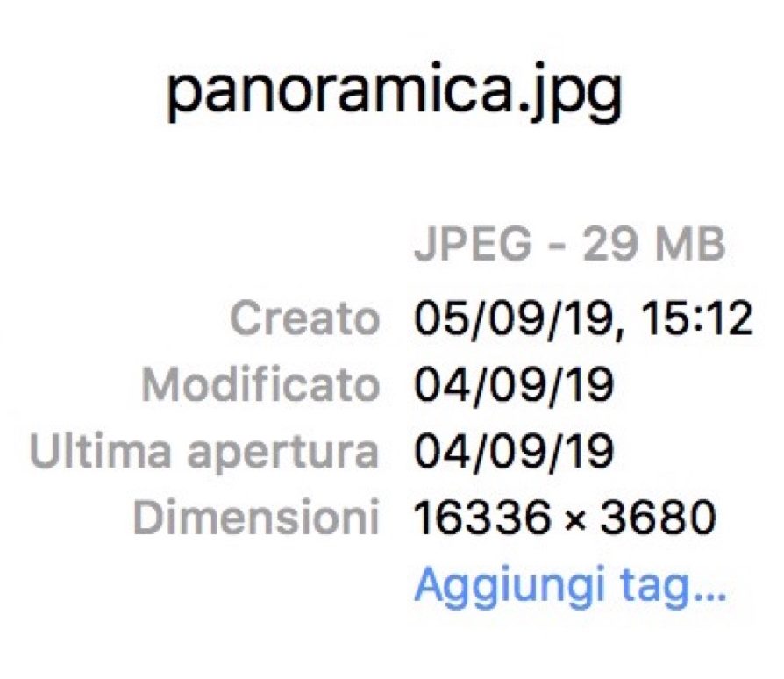
Task: Click the Modificato label
Action: point(260,385)
